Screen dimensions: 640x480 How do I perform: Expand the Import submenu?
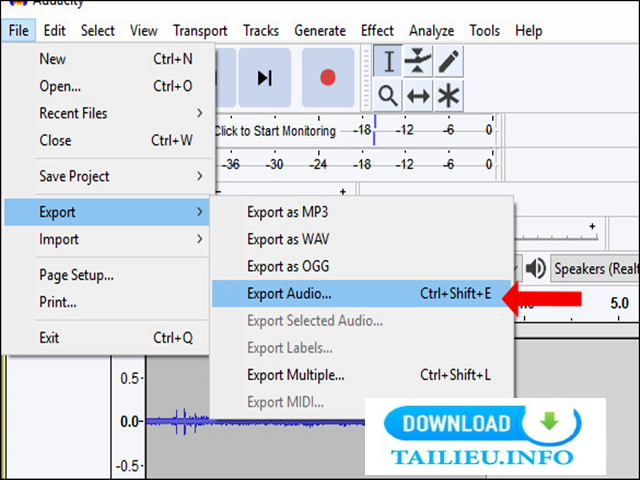click(107, 239)
